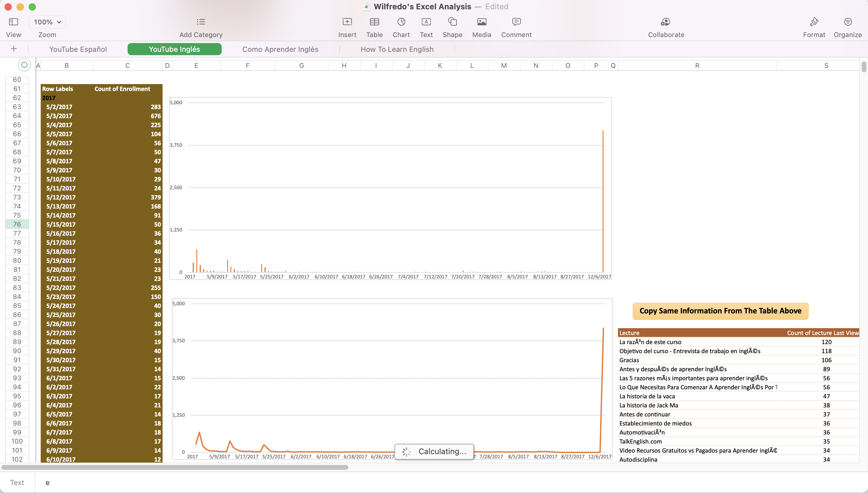
Task: Select the 5/15/2017 date cell
Action: pos(67,224)
